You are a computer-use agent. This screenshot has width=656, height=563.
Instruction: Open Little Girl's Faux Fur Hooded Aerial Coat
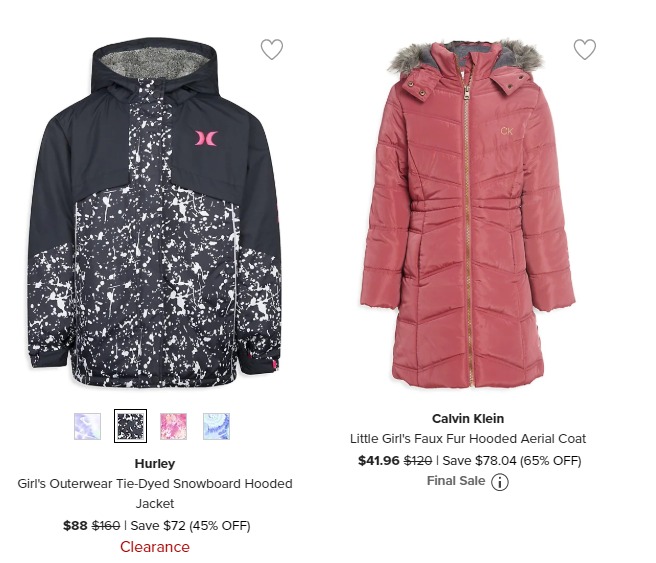(468, 438)
